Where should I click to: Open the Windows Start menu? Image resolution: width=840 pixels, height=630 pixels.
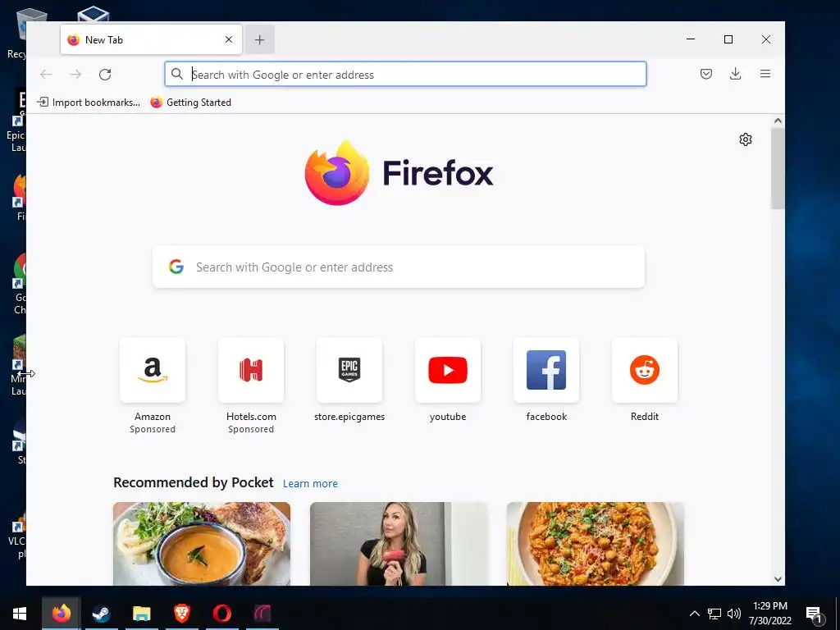click(x=20, y=614)
